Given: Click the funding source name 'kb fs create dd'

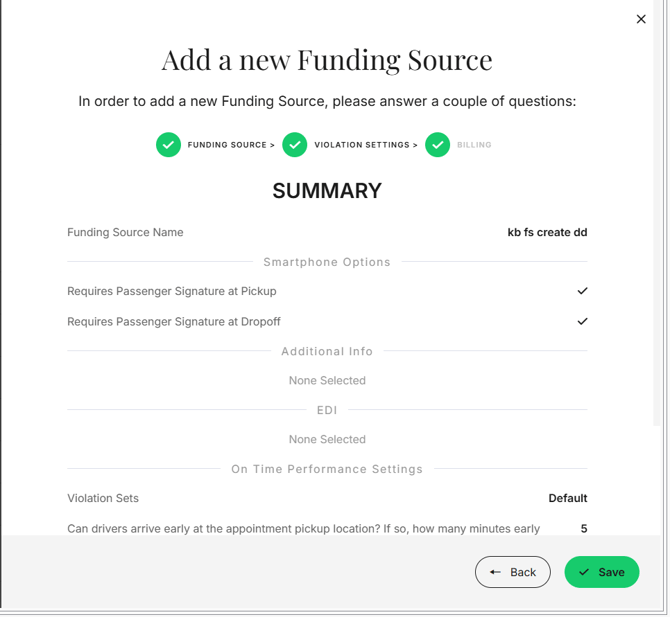Looking at the screenshot, I should click(547, 232).
